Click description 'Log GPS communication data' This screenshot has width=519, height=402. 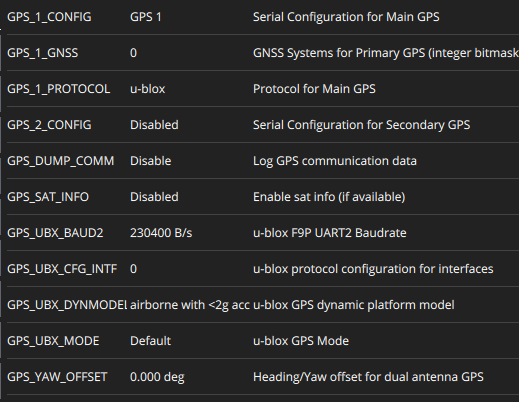click(335, 161)
